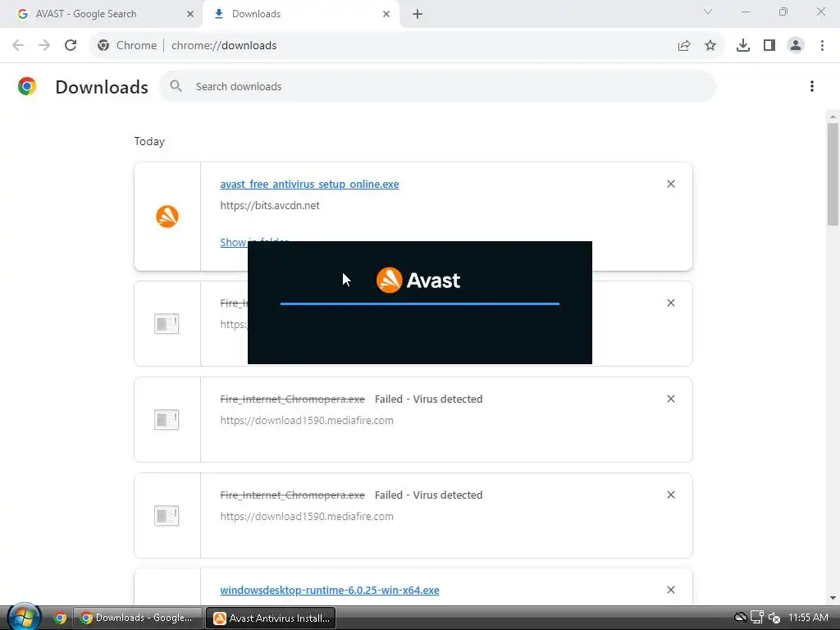Open the muted volume tray icon
The image size is (840, 630).
click(x=774, y=618)
